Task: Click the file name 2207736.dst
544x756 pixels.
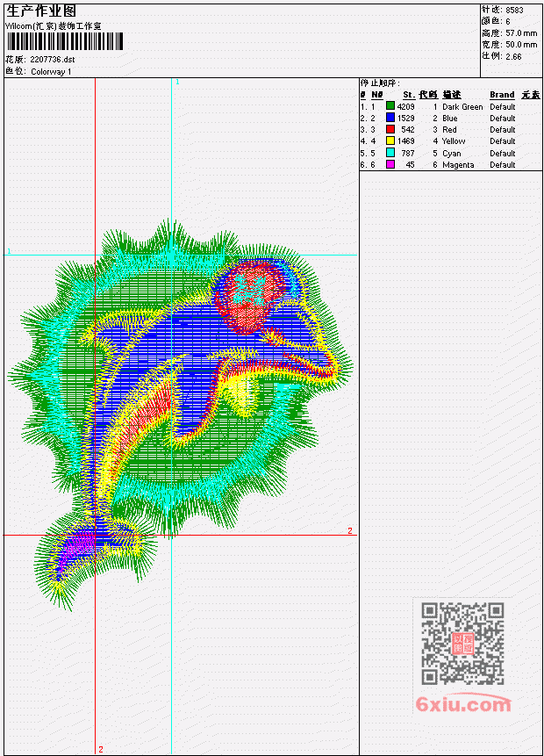Action: coord(53,60)
